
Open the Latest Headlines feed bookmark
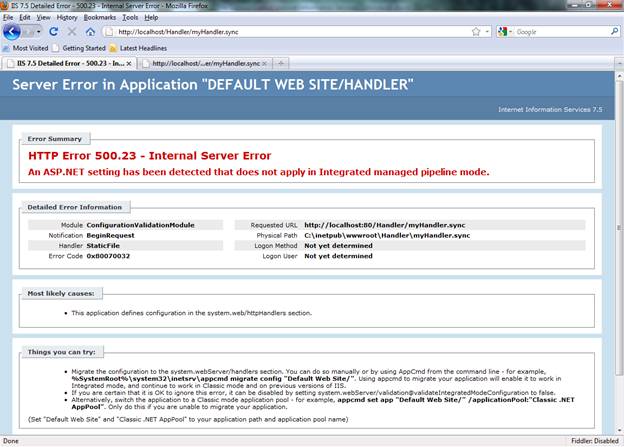(138, 48)
